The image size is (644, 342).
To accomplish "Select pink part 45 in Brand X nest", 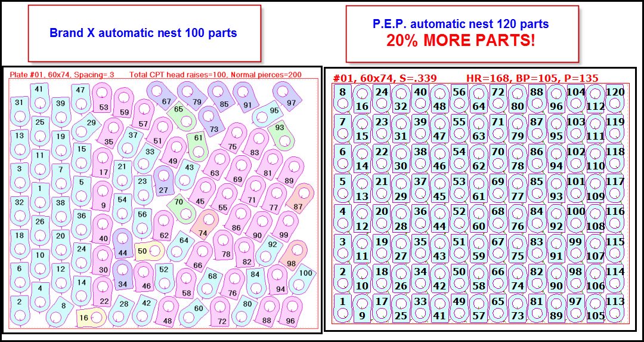I will click(202, 192).
